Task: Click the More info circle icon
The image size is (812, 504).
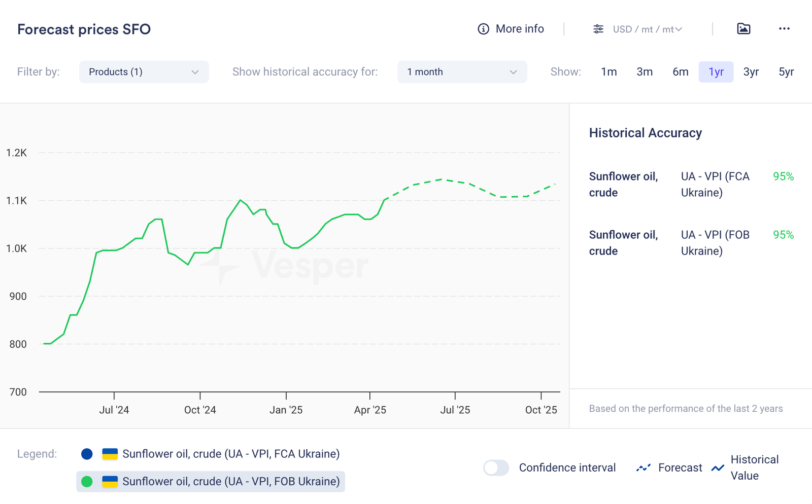Action: pyautogui.click(x=483, y=29)
